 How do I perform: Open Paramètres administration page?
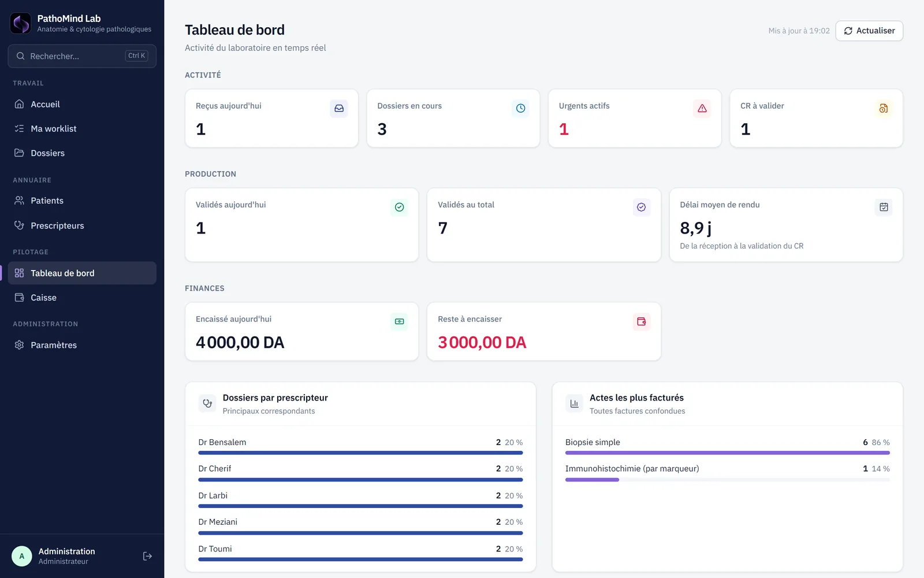click(82, 344)
